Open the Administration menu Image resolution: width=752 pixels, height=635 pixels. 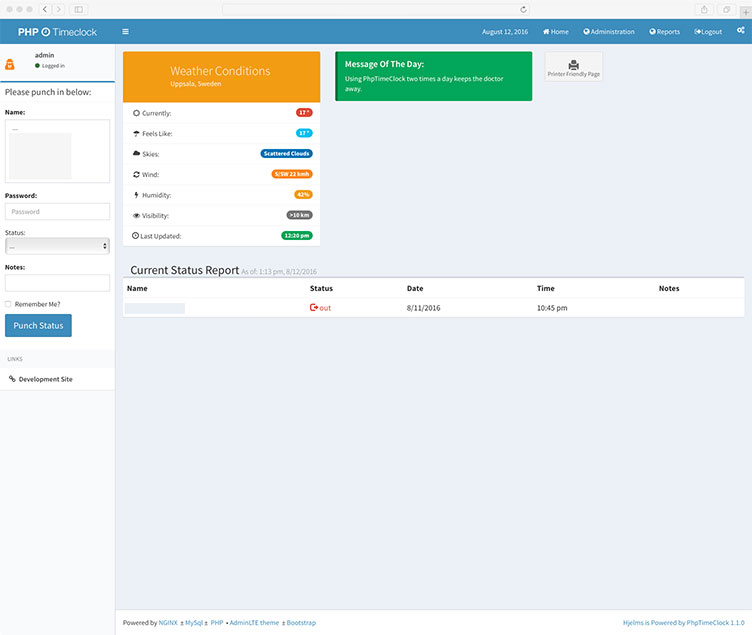tap(609, 31)
